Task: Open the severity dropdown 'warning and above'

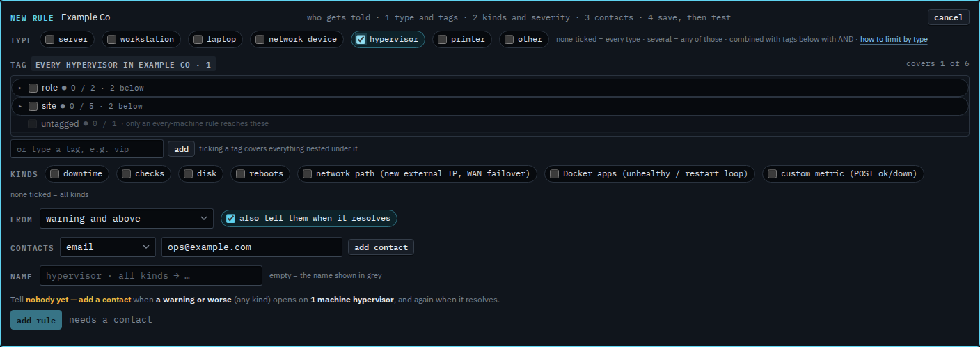Action: tap(127, 219)
